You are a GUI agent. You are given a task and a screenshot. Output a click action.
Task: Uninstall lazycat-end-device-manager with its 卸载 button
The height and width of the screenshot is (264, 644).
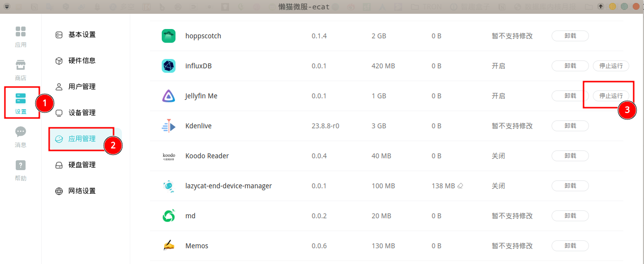[x=570, y=186]
